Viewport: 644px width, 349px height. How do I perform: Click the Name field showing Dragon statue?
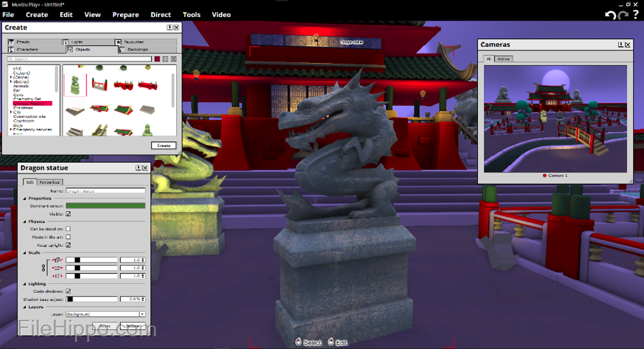tap(105, 191)
